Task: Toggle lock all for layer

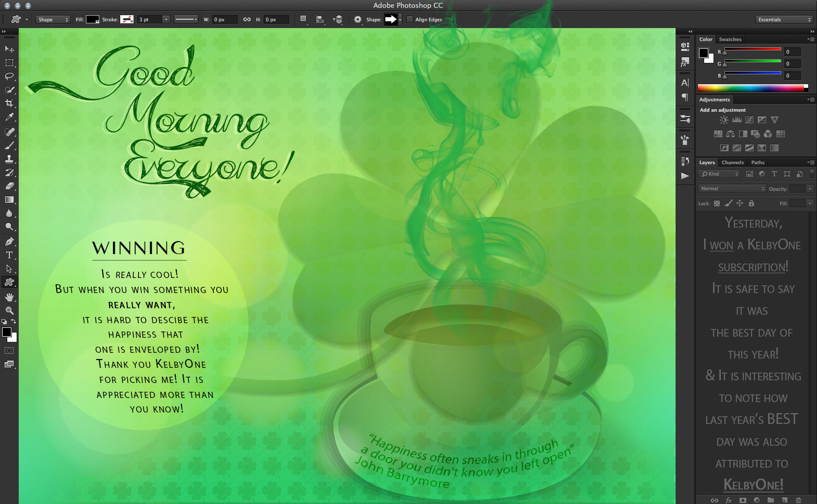Action: tap(751, 203)
